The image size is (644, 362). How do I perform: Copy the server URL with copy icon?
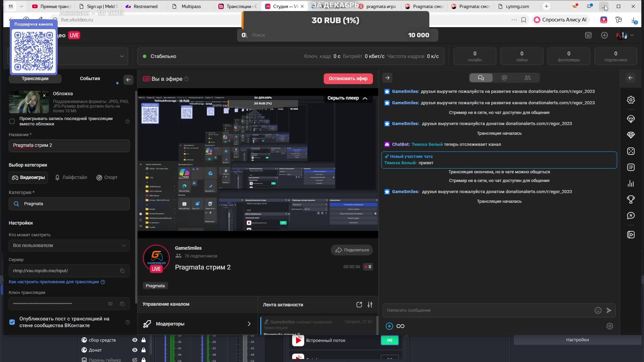pyautogui.click(x=122, y=271)
